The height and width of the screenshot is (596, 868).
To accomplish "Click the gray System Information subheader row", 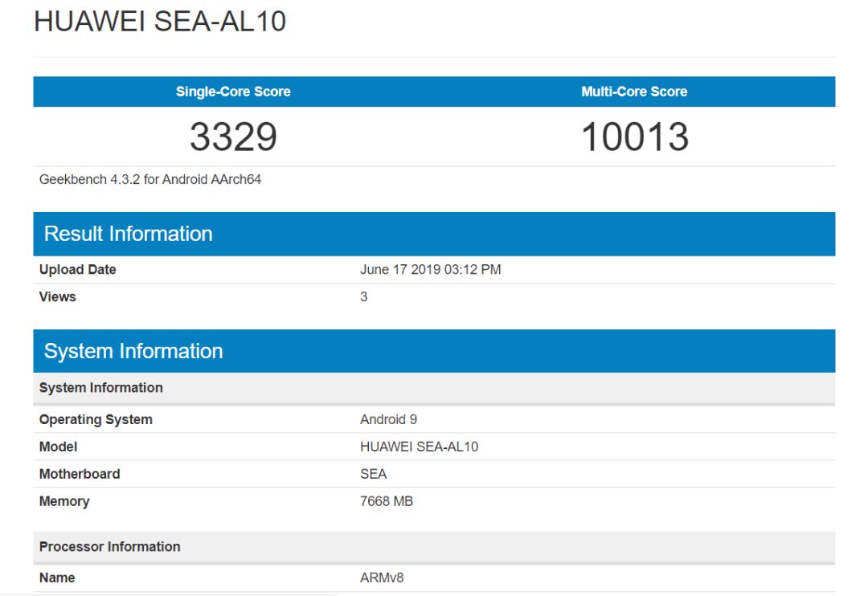I will 101,388.
